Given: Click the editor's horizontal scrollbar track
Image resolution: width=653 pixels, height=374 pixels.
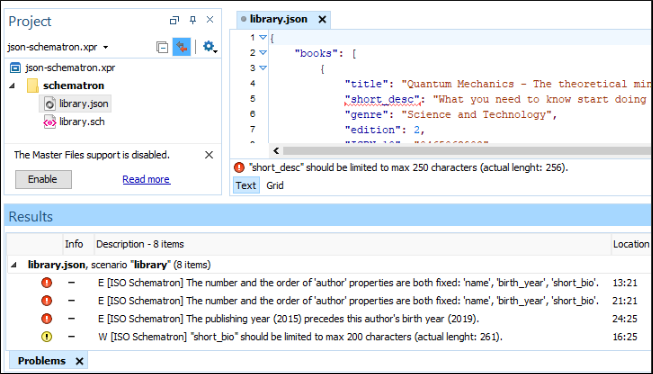Looking at the screenshot, I should pos(466,151).
